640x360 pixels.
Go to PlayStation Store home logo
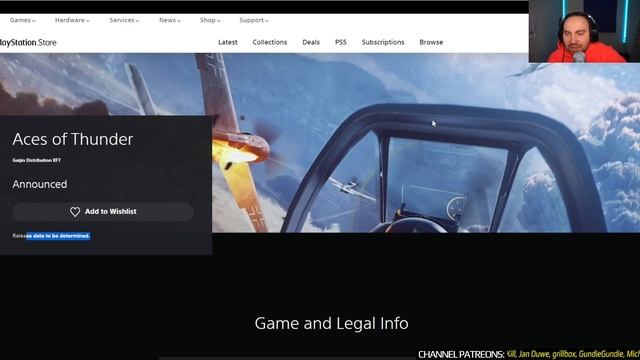pyautogui.click(x=28, y=42)
